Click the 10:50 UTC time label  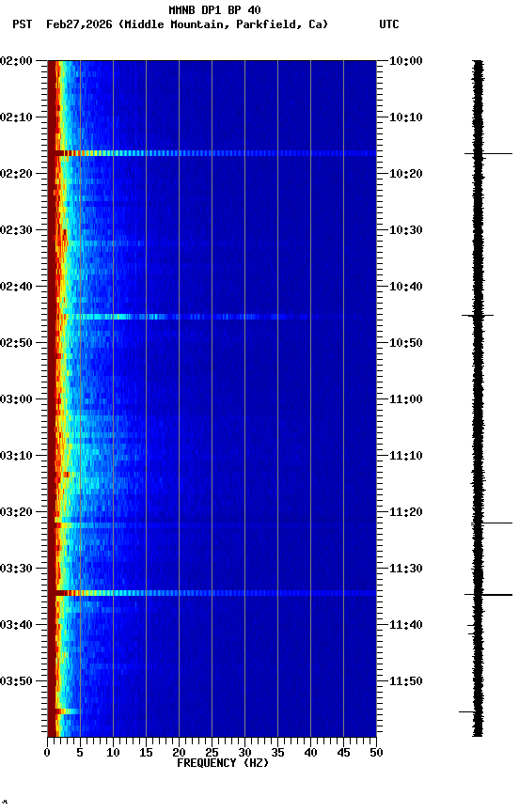[x=405, y=343]
